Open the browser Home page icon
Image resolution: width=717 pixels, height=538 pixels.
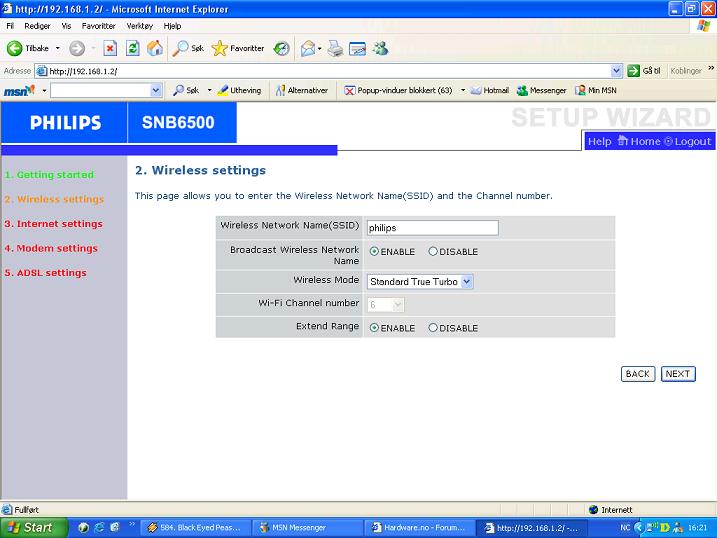pyautogui.click(x=155, y=48)
